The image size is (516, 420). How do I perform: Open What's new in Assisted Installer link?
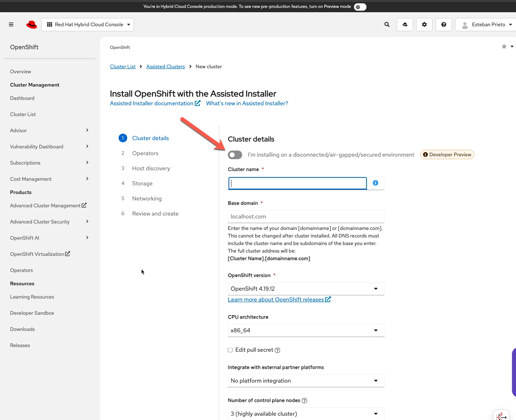(x=247, y=103)
